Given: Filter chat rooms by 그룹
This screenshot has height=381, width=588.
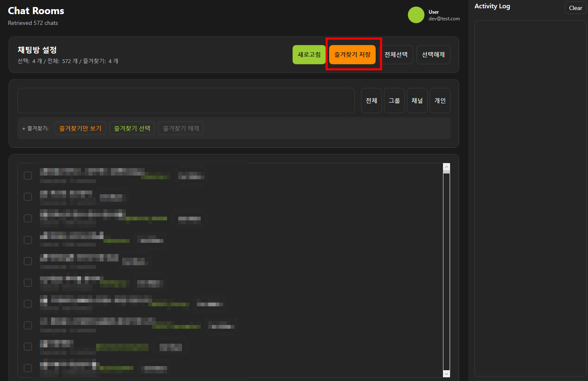Looking at the screenshot, I should click(x=394, y=100).
